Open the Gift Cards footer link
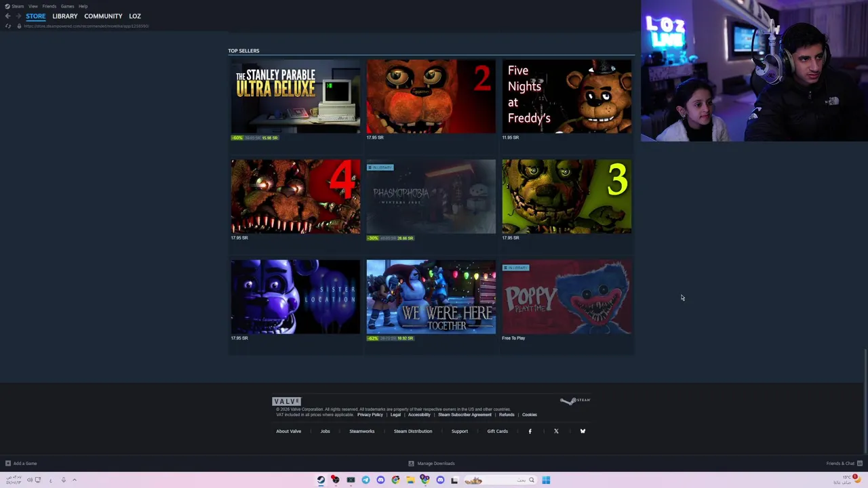The height and width of the screenshot is (488, 868). click(x=497, y=431)
